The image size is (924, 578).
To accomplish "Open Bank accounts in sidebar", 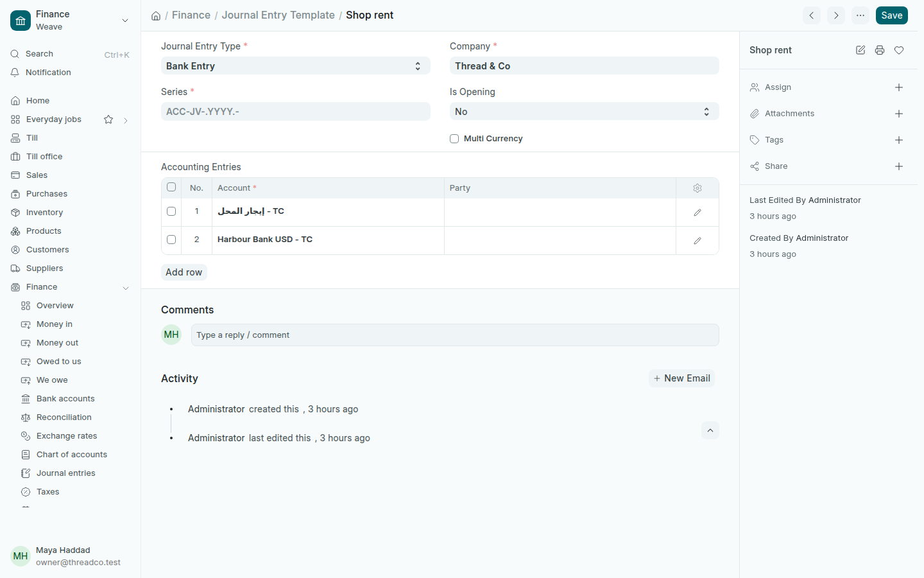I will (x=65, y=399).
